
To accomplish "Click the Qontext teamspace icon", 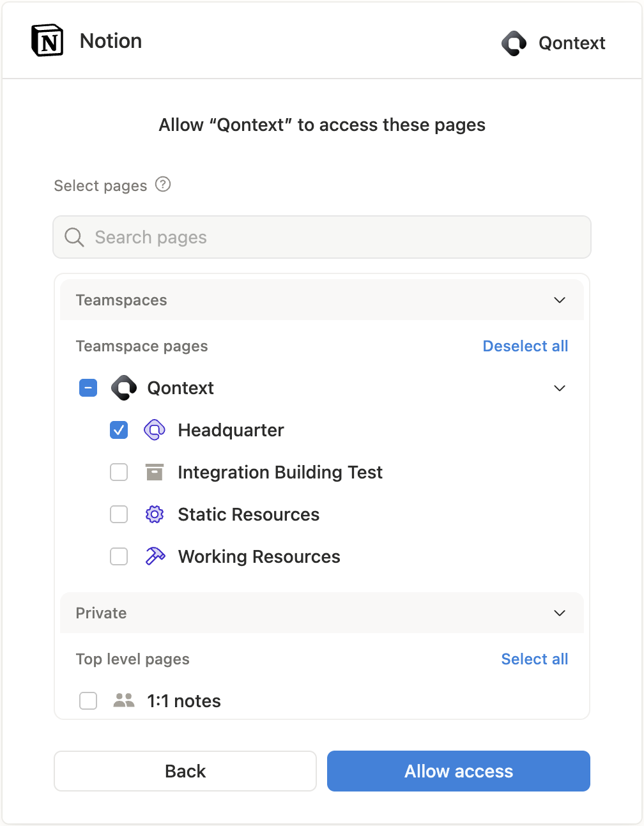I will [123, 388].
